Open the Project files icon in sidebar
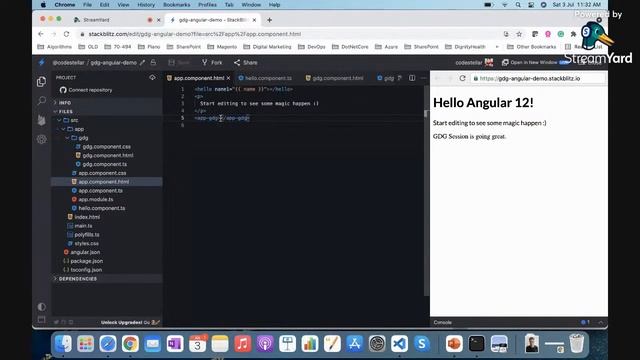Screen dimensions: 640x360 41,82
